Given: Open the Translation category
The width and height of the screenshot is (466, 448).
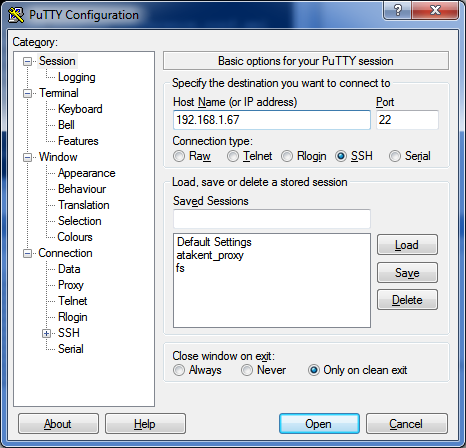Looking at the screenshot, I should tap(83, 205).
